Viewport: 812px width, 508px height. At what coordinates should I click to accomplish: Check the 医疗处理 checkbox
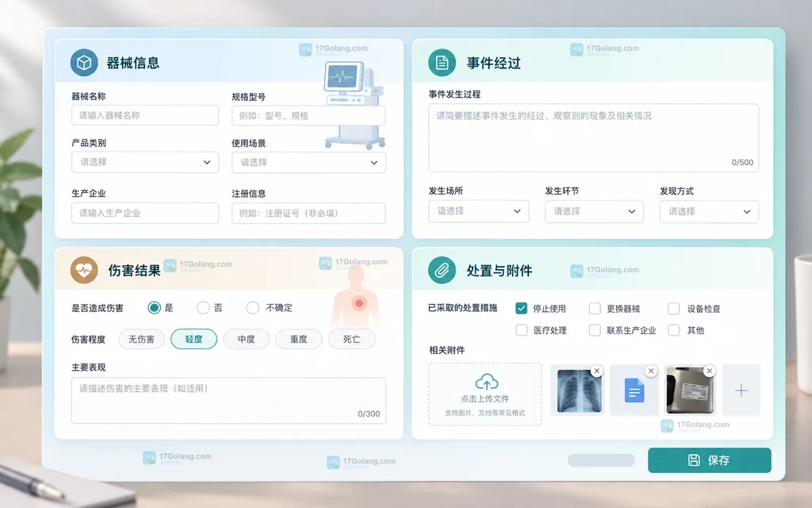click(522, 330)
